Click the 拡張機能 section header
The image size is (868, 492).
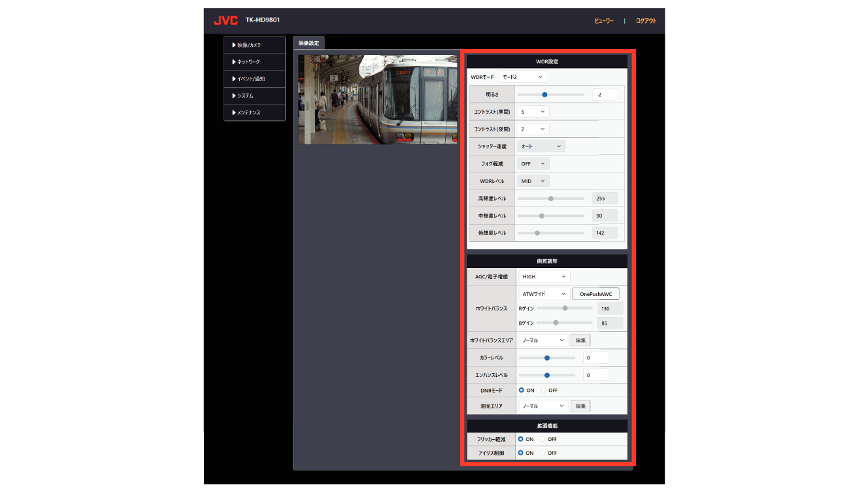tap(547, 426)
